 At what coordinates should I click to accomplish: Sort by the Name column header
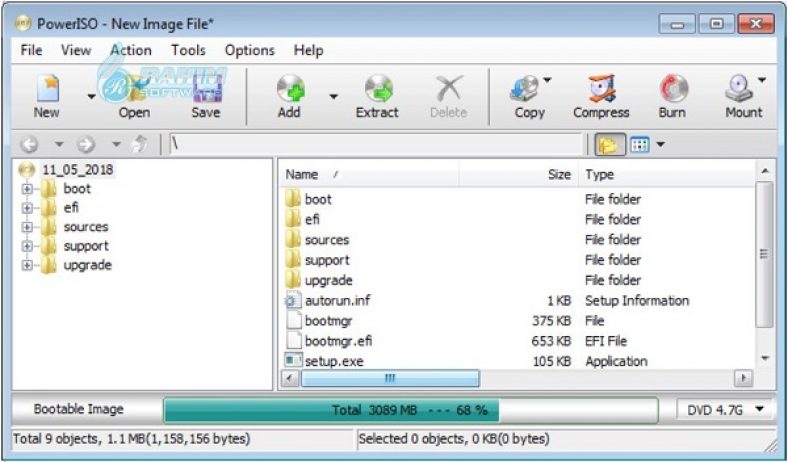tap(369, 175)
